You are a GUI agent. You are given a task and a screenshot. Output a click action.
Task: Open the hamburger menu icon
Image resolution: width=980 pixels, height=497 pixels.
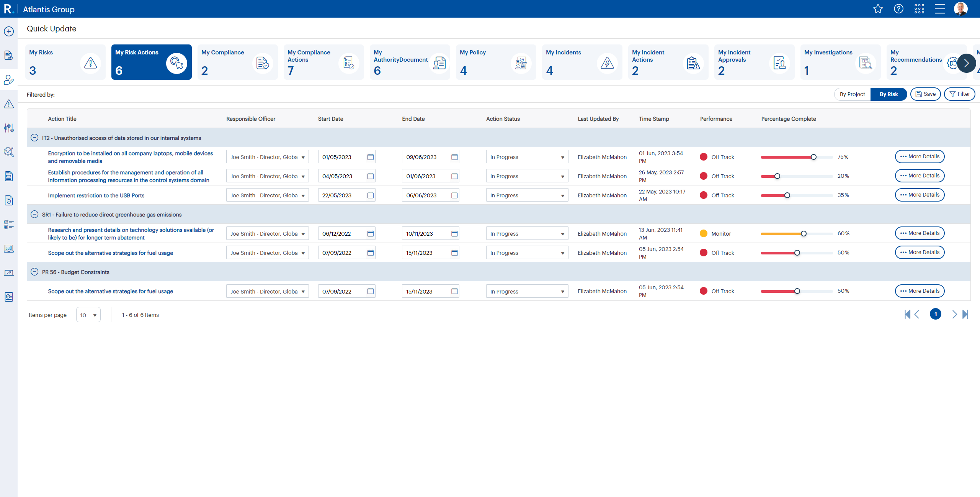tap(940, 9)
